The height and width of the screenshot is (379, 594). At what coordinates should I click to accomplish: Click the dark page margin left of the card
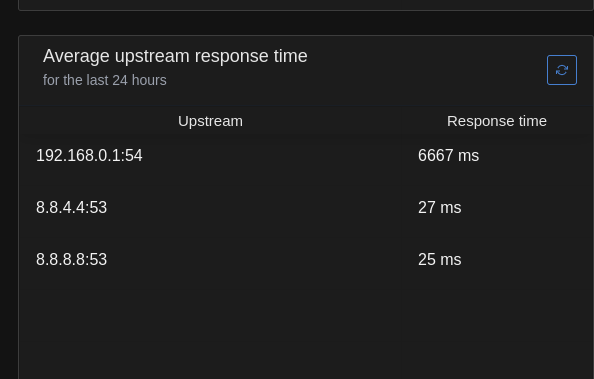[9, 190]
